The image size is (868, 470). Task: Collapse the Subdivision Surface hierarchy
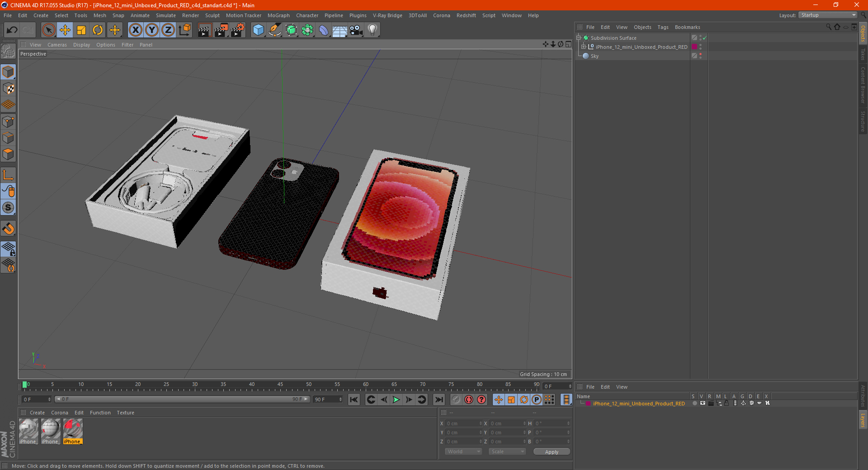point(578,38)
